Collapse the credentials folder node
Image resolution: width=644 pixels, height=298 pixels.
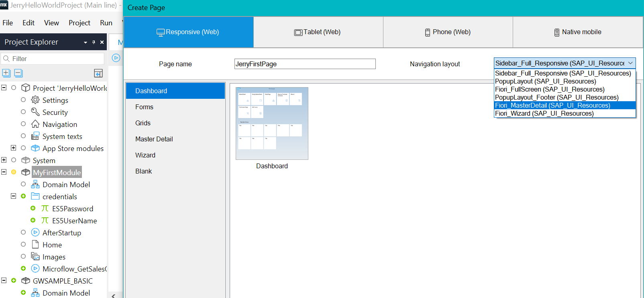point(13,196)
